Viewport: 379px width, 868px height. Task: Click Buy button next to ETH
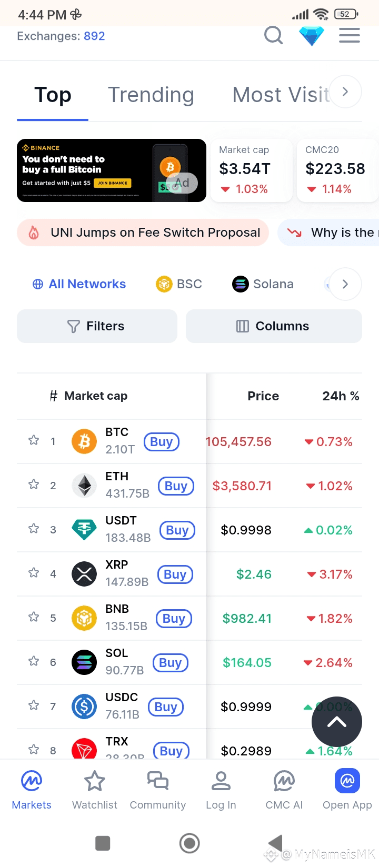pos(176,486)
